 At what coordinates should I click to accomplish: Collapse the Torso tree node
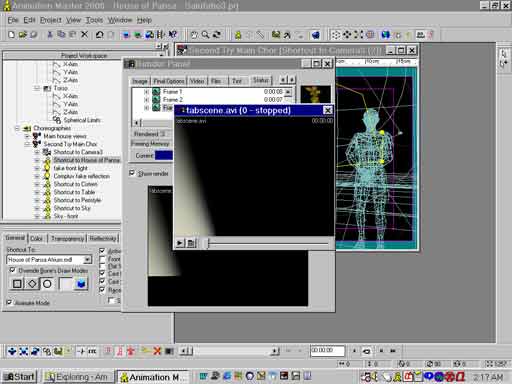(x=37, y=88)
